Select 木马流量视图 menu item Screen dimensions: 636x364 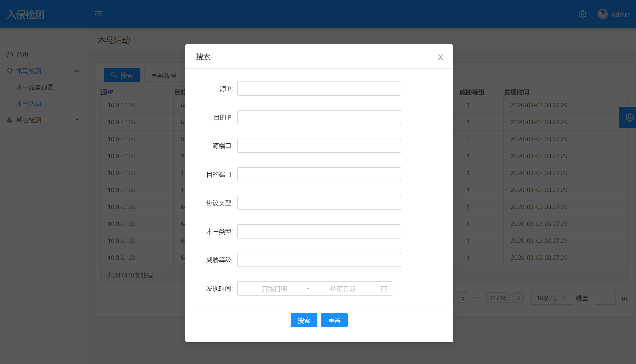pyautogui.click(x=35, y=87)
